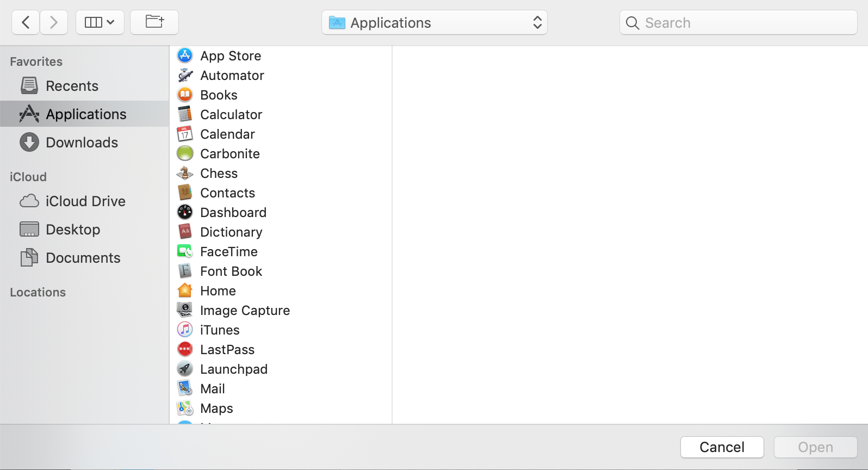Select the Chess app icon

[185, 173]
